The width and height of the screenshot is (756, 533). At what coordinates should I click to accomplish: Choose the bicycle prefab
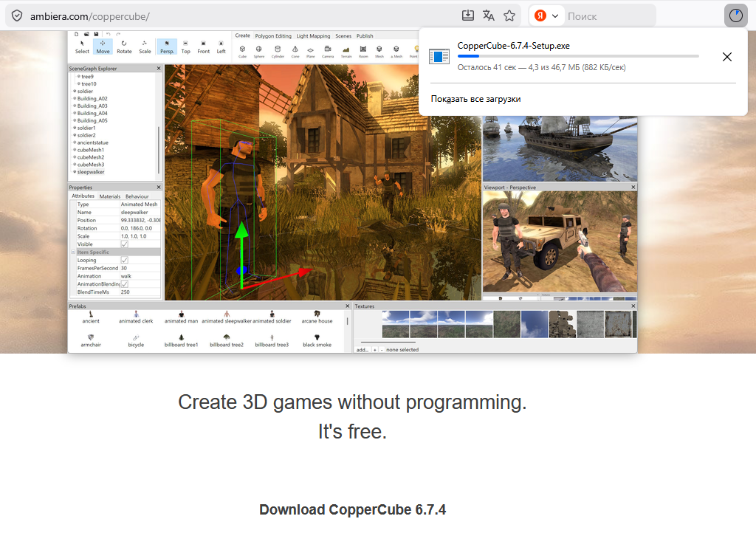click(x=136, y=341)
